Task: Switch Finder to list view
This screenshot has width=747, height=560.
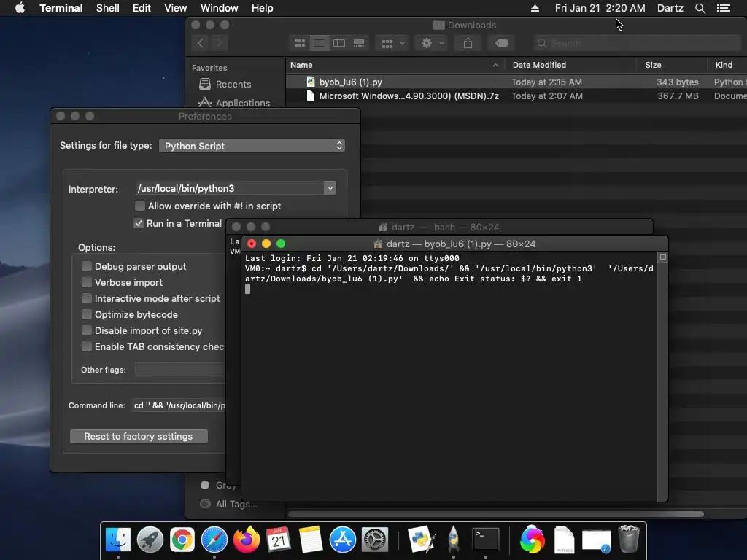Action: point(320,43)
